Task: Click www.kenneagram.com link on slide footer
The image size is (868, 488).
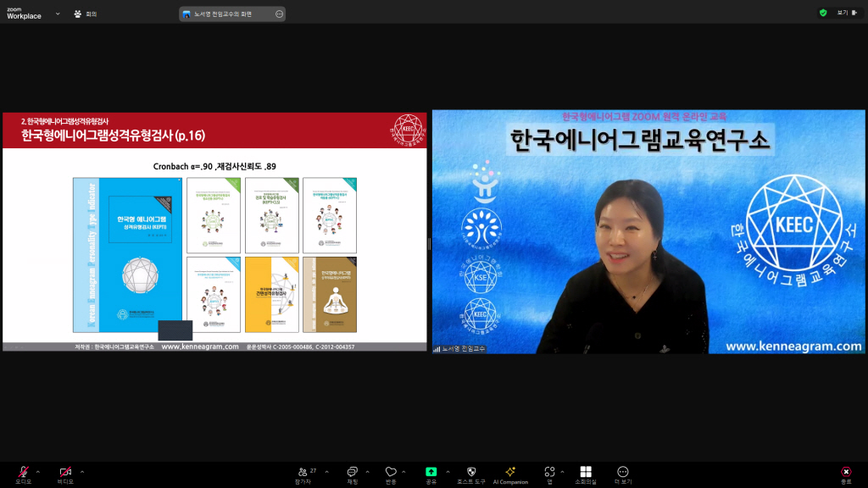Action: point(200,347)
